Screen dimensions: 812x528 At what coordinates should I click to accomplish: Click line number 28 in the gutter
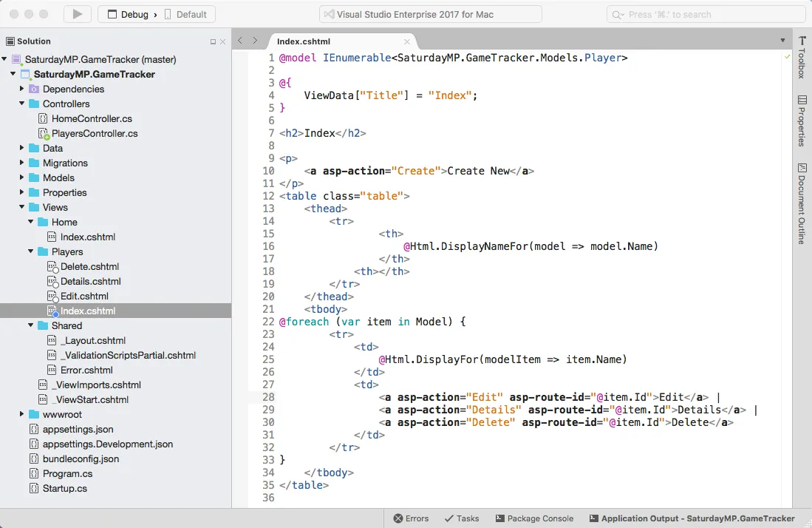click(x=268, y=397)
